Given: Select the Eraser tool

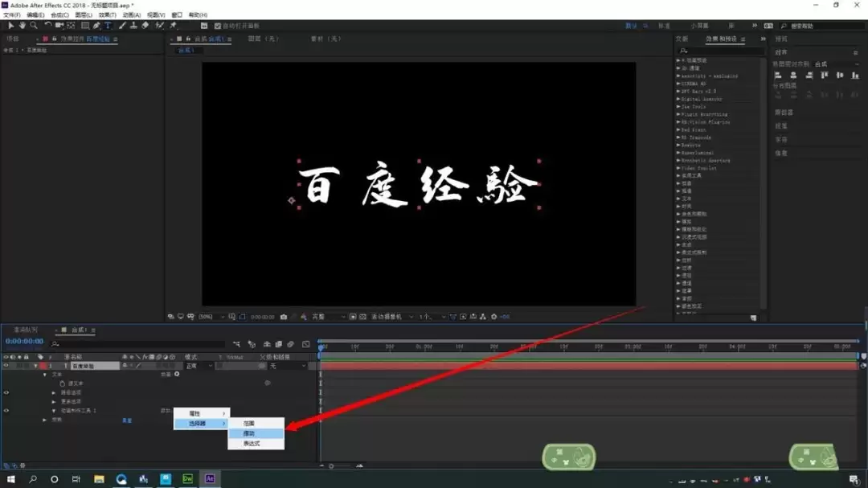Looking at the screenshot, I should pyautogui.click(x=145, y=26).
